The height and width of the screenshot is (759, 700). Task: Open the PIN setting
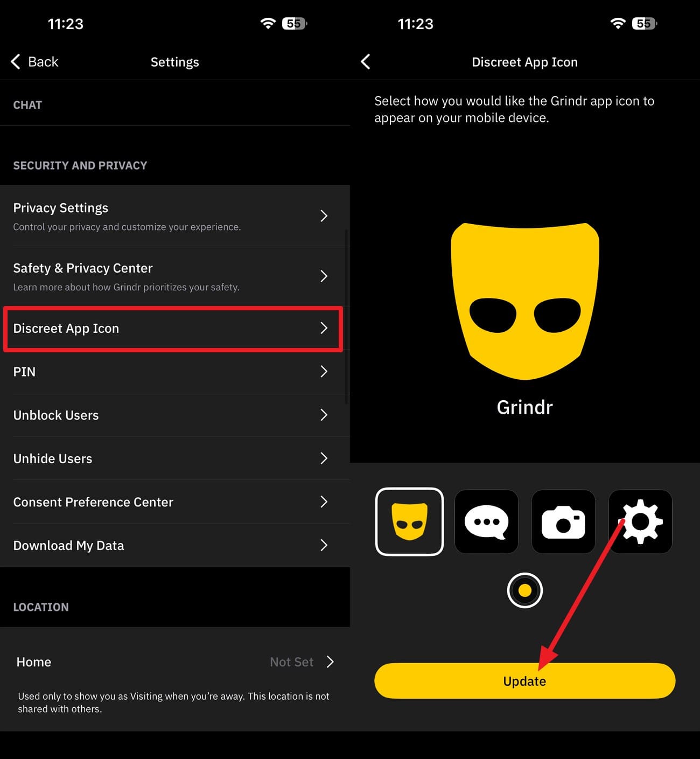175,372
